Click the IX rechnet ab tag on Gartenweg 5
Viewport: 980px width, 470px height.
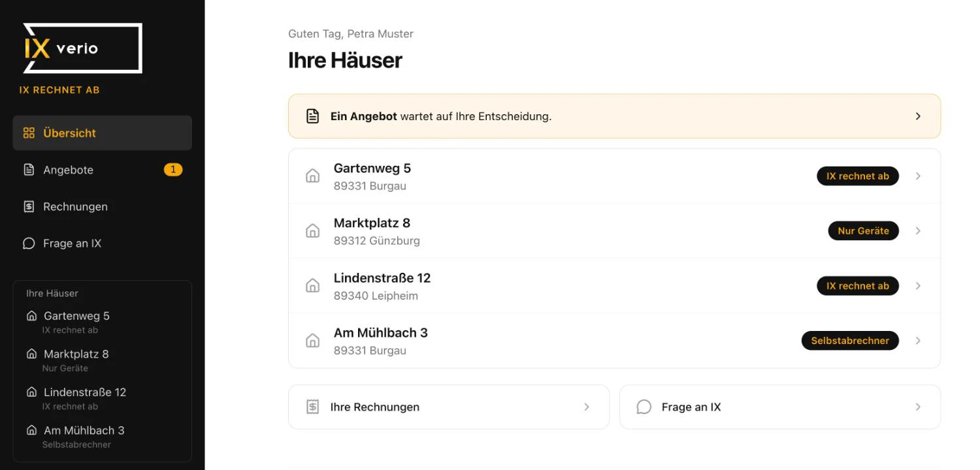click(x=858, y=176)
